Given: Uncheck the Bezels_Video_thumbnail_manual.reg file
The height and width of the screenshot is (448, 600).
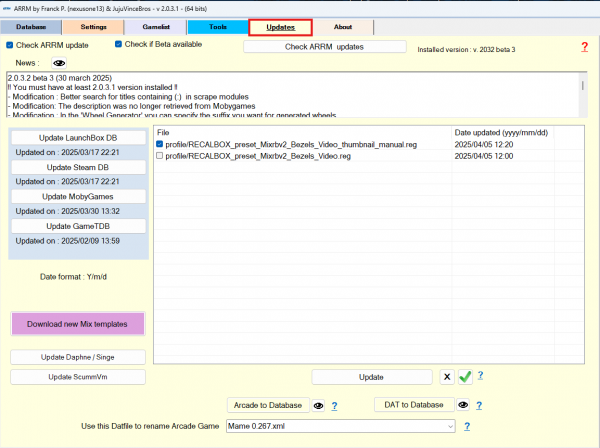Looking at the screenshot, I should click(x=160, y=144).
